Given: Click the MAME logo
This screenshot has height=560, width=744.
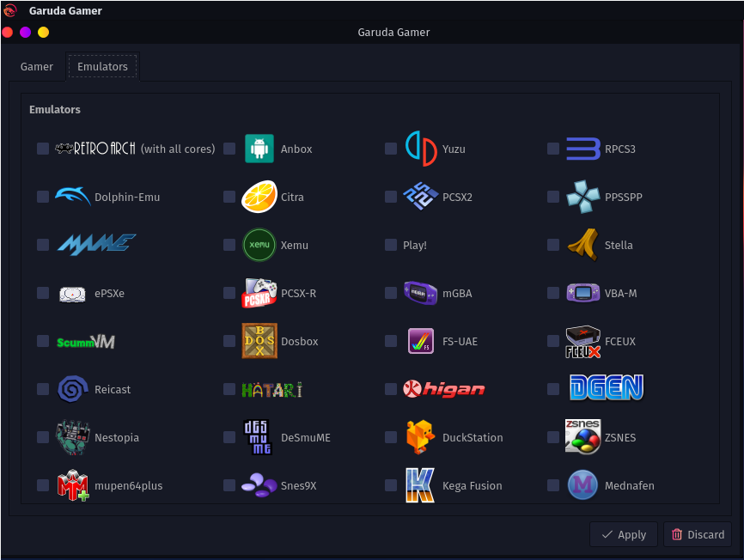Looking at the screenshot, I should coord(96,245).
